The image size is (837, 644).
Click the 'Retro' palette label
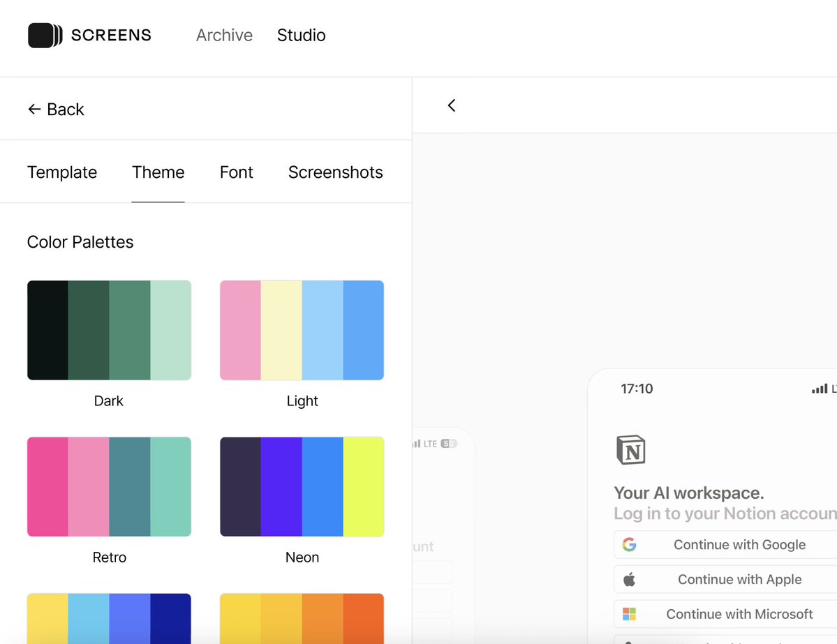pos(110,557)
